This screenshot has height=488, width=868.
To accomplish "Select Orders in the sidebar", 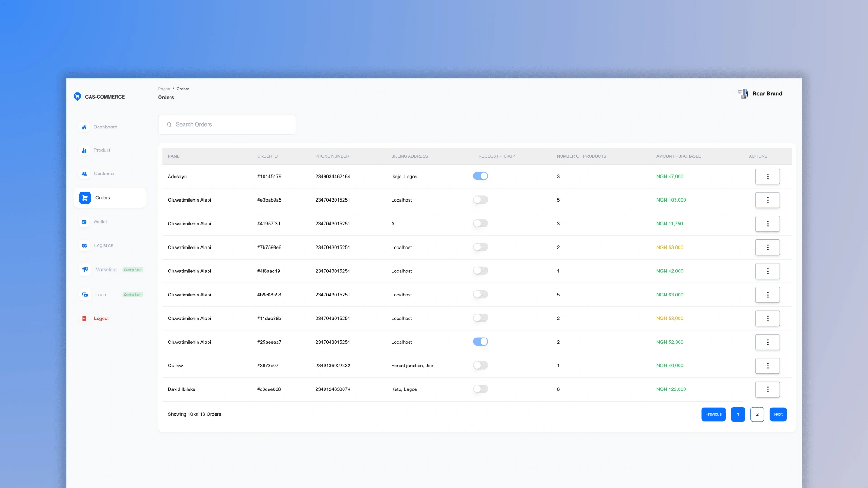I will pyautogui.click(x=109, y=198).
